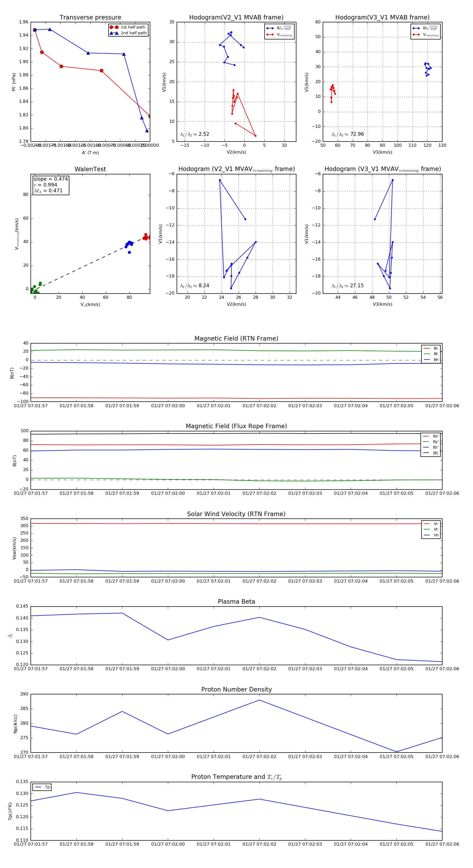Click the 'Hodogram(V3_V1 MVAB frame)' title
Viewport: 473px width, 868px height.
pos(382,18)
